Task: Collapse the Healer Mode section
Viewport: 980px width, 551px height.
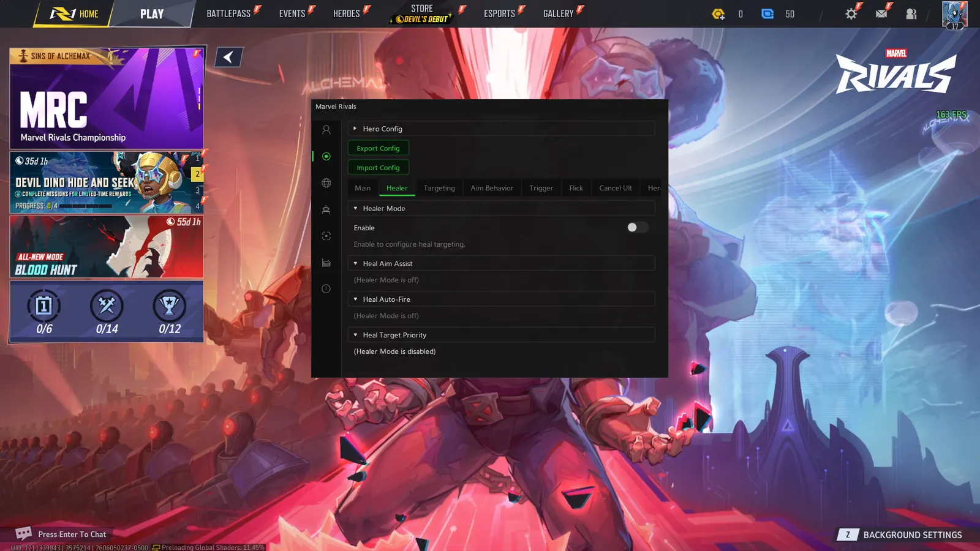Action: [x=501, y=208]
